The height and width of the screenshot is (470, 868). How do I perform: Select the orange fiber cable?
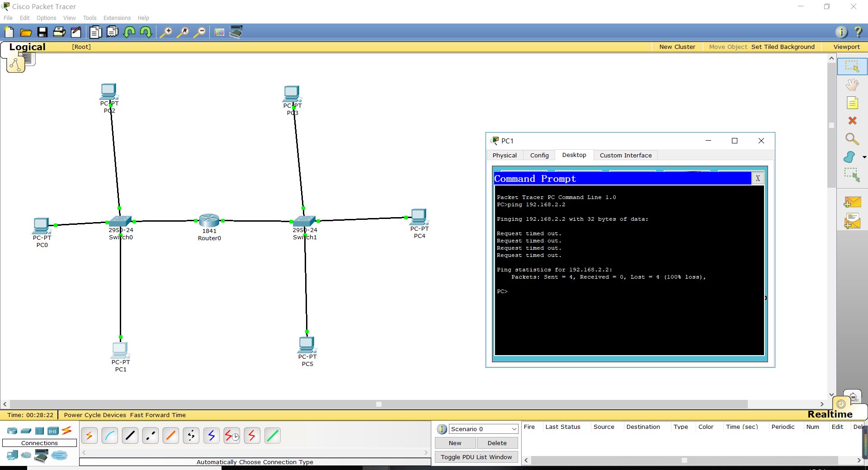point(171,436)
